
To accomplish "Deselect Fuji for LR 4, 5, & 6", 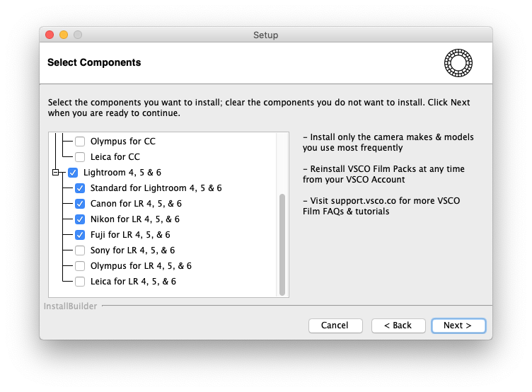I will tap(80, 235).
